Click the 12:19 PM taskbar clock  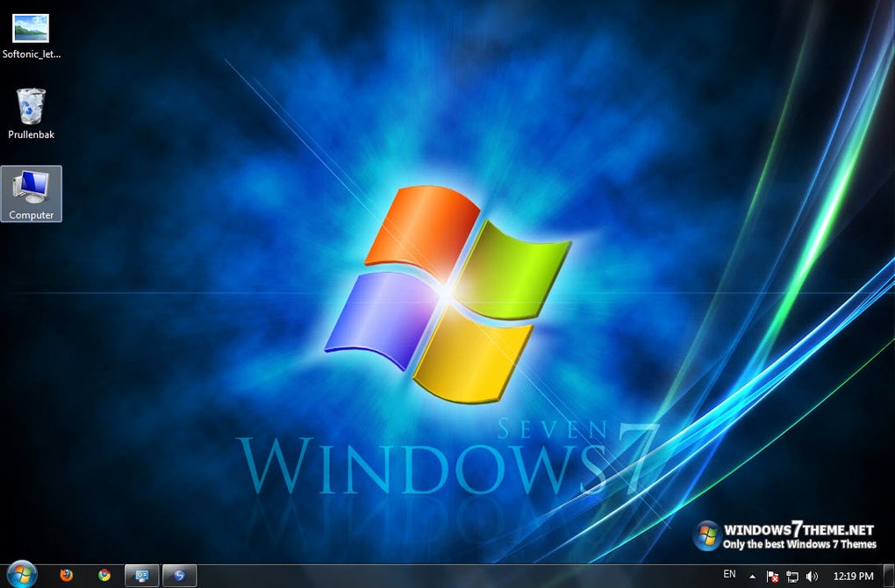pyautogui.click(x=854, y=577)
